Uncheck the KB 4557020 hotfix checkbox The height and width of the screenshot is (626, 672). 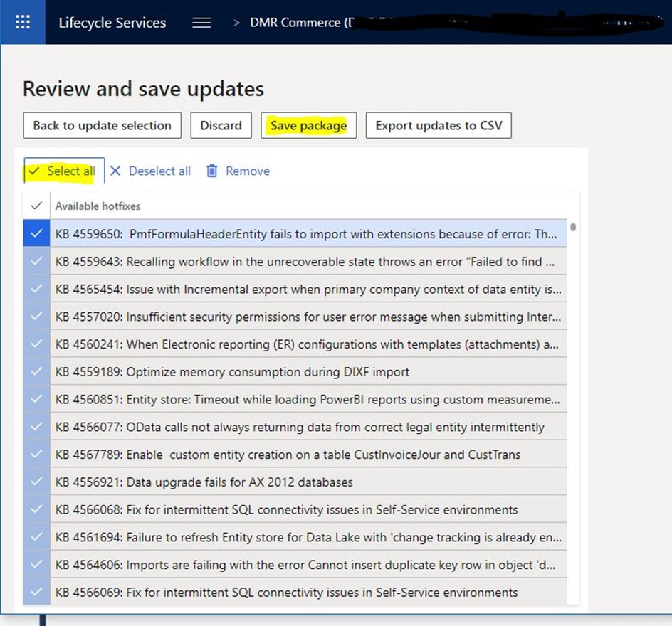[x=36, y=317]
